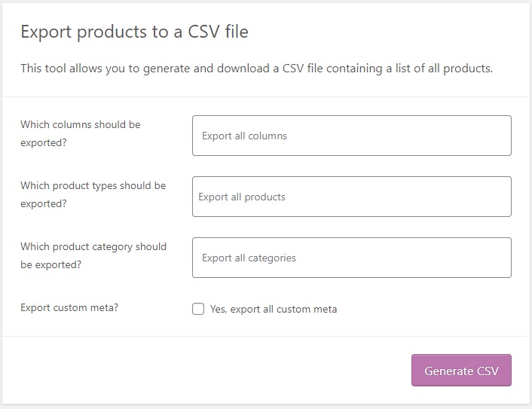Click the 'Which product types should be exported?' label
This screenshot has height=409, width=532.
[x=93, y=194]
